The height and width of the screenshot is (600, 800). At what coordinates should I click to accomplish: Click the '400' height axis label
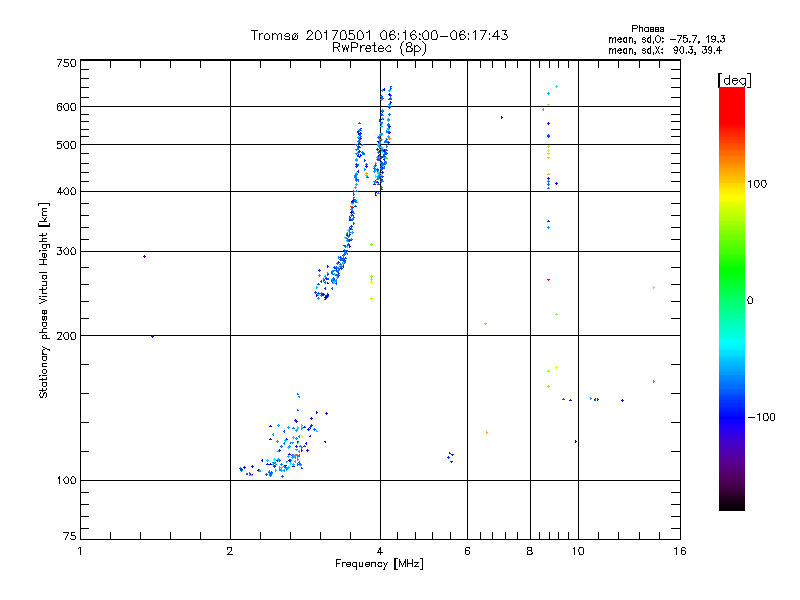[x=66, y=191]
